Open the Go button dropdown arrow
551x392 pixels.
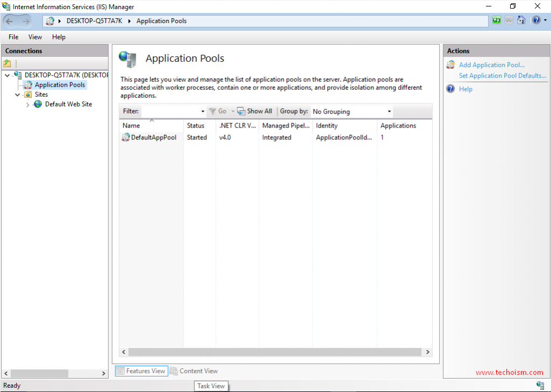click(x=232, y=111)
